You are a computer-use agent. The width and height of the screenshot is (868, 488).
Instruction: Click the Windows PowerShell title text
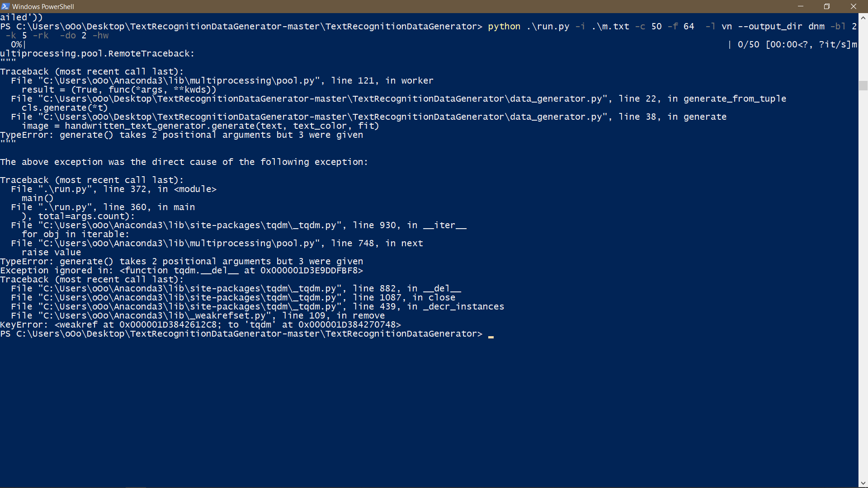click(x=43, y=6)
